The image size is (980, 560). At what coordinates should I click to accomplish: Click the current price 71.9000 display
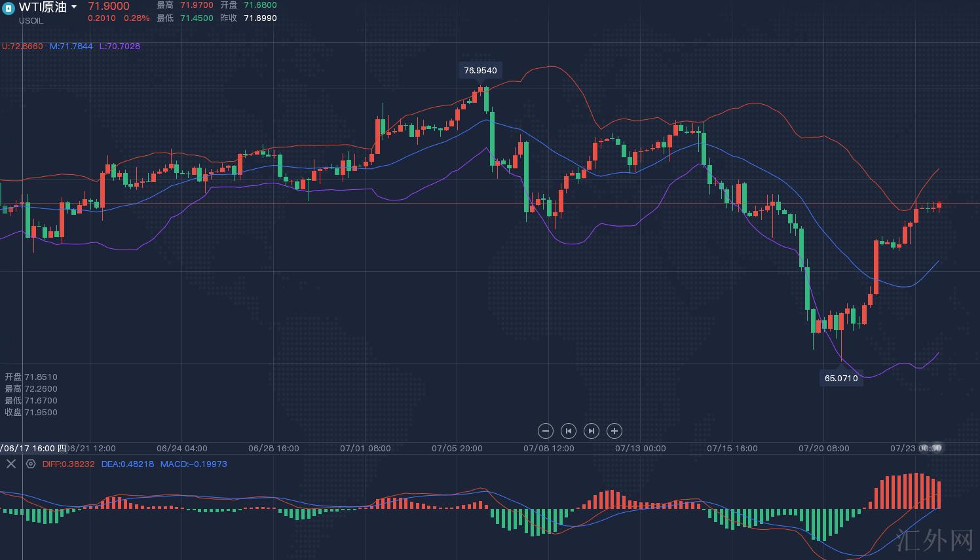pyautogui.click(x=109, y=7)
